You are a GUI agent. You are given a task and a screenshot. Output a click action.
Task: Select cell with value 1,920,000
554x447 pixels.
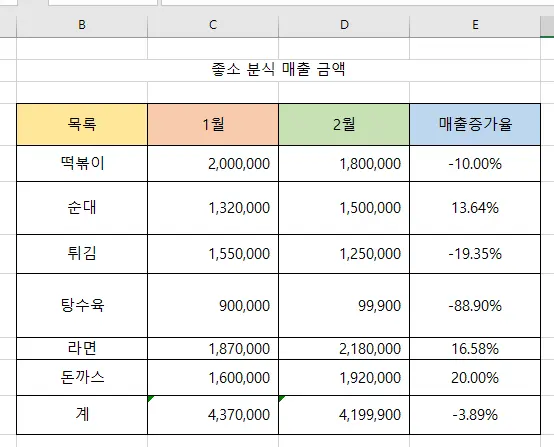coord(344,377)
